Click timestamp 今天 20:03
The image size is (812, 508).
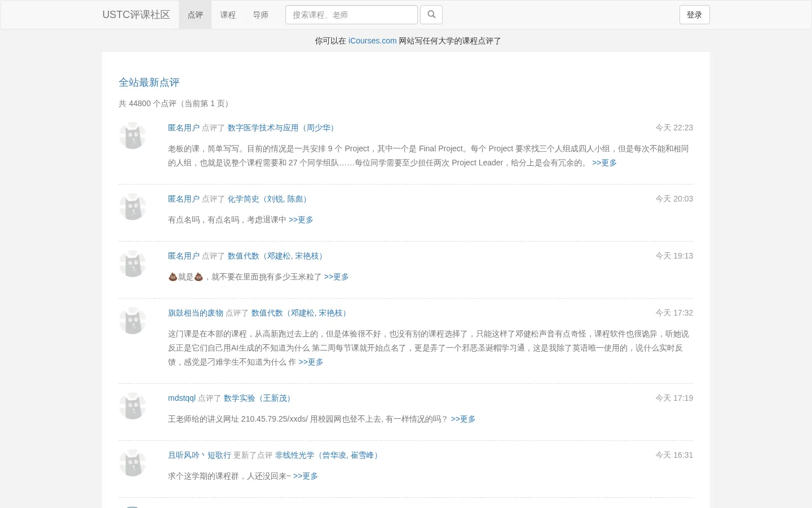click(674, 199)
